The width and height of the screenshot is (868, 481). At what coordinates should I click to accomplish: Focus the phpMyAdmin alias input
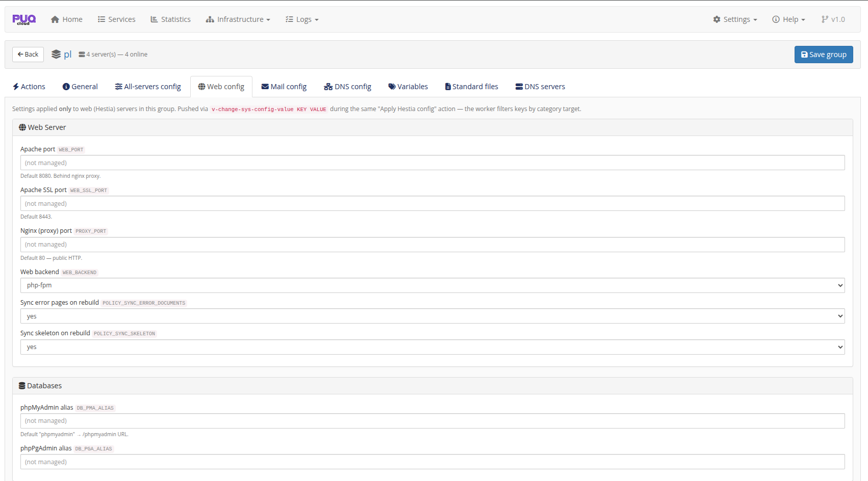pyautogui.click(x=432, y=421)
